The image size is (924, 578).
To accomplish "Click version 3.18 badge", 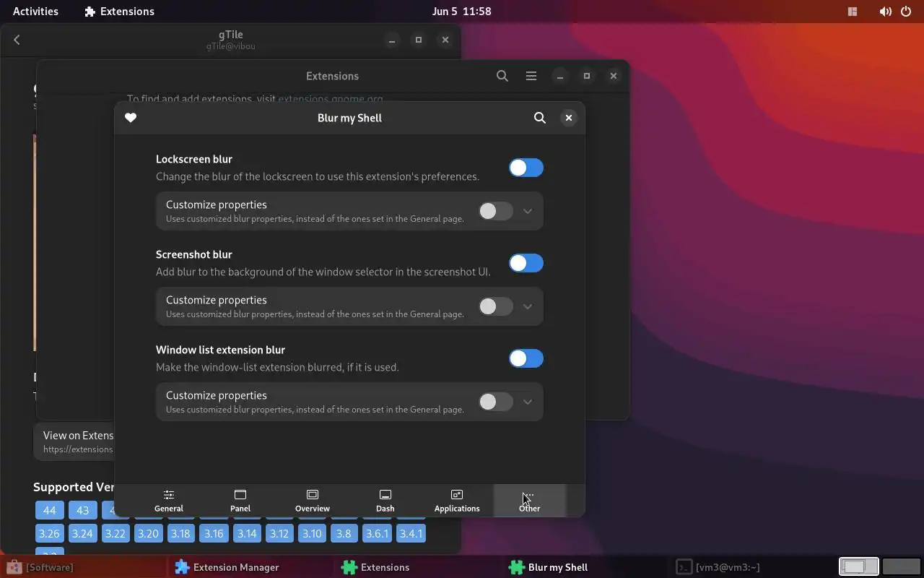I will (x=180, y=534).
